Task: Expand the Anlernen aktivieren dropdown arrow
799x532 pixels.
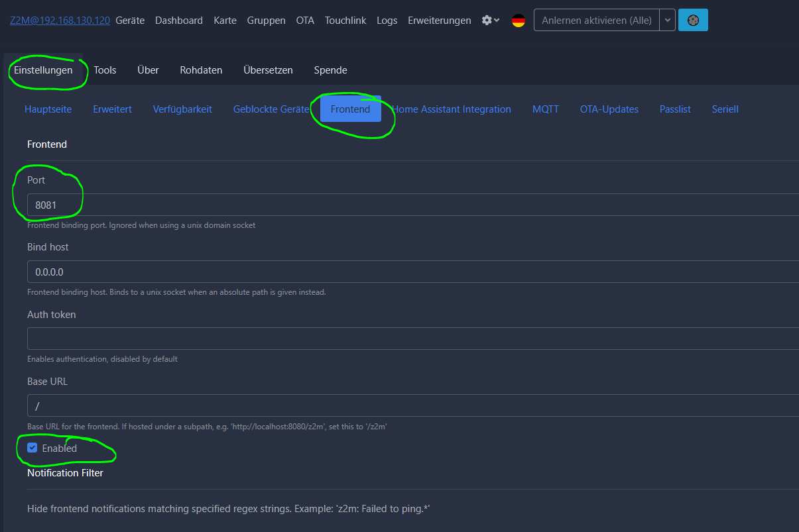Action: pyautogui.click(x=668, y=20)
